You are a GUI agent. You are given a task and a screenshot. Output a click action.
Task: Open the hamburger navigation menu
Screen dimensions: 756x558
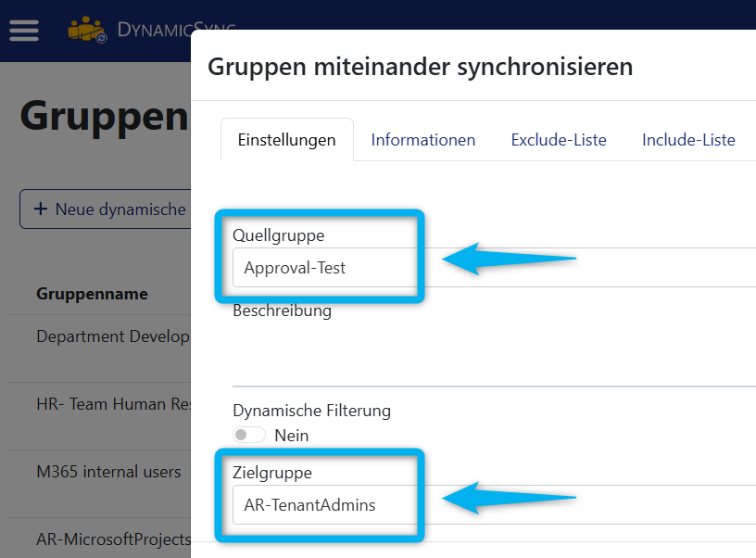(x=23, y=30)
